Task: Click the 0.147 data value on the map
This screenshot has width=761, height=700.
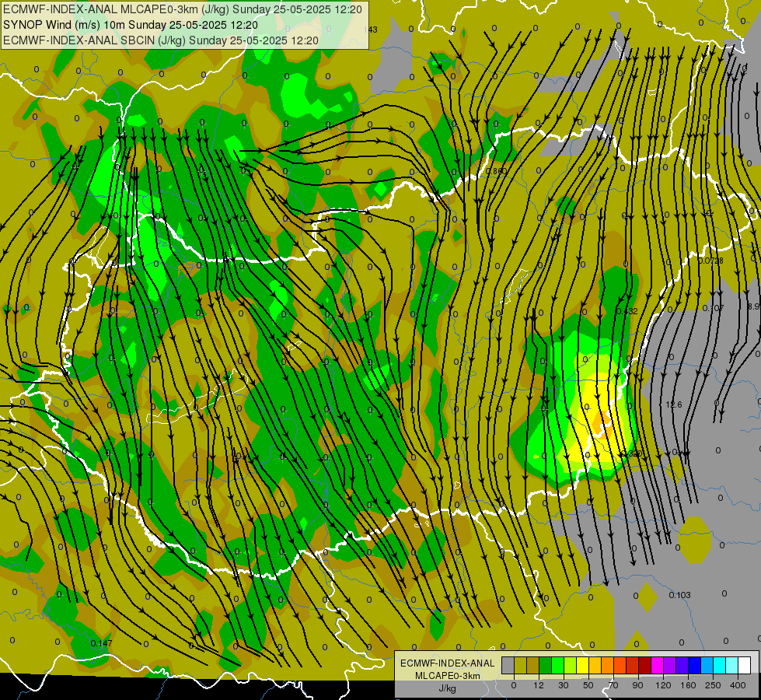Action: (x=101, y=643)
